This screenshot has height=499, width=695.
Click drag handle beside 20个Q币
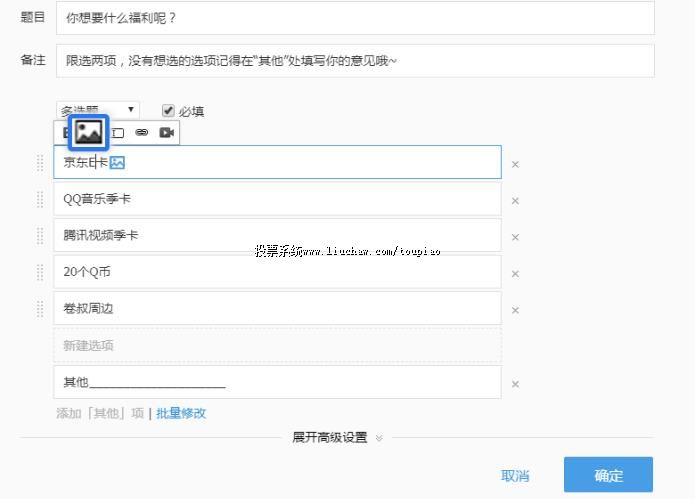41,272
